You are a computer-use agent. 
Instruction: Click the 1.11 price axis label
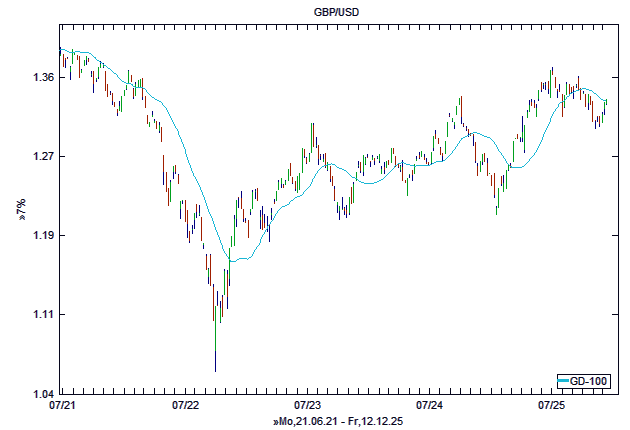point(42,314)
